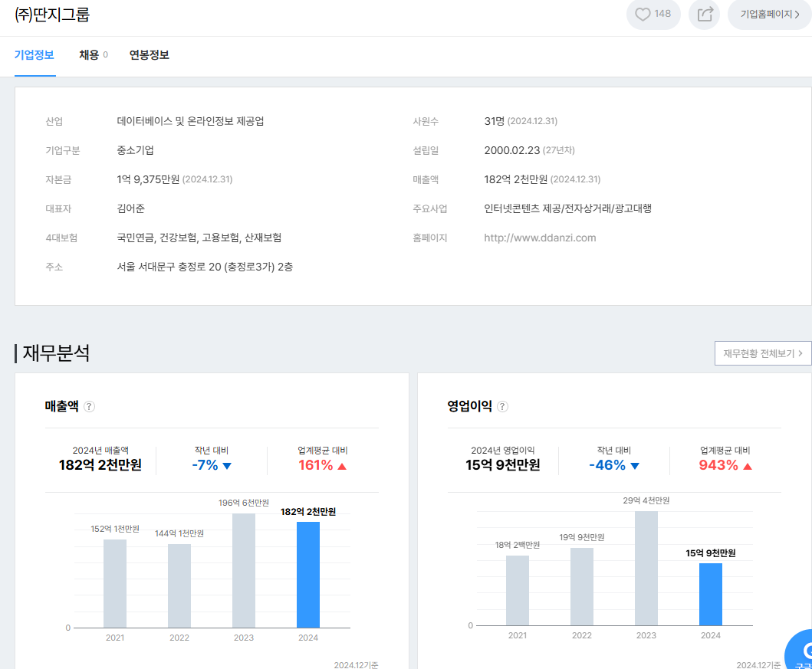The width and height of the screenshot is (812, 669).
Task: Click 재무현황 전체보기 button
Action: point(762,353)
